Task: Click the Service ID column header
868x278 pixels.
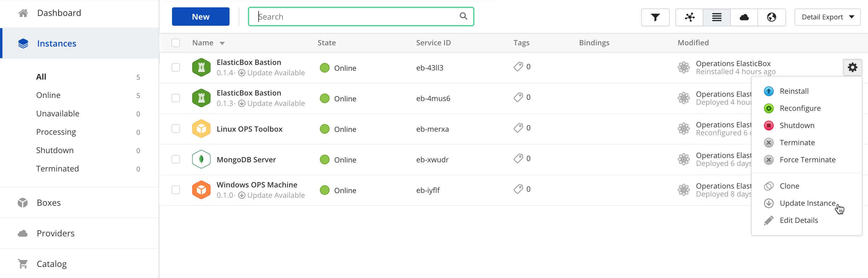Action: pos(433,43)
